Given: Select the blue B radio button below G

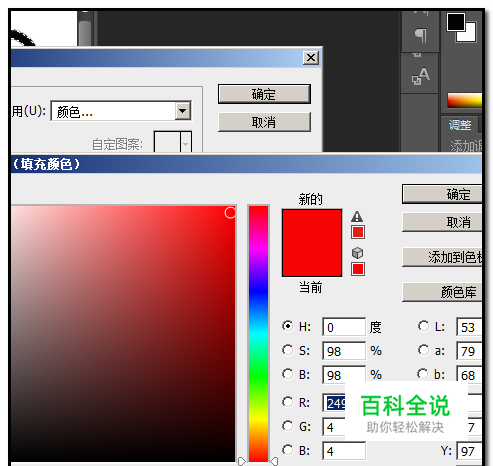Looking at the screenshot, I should click(x=287, y=450).
